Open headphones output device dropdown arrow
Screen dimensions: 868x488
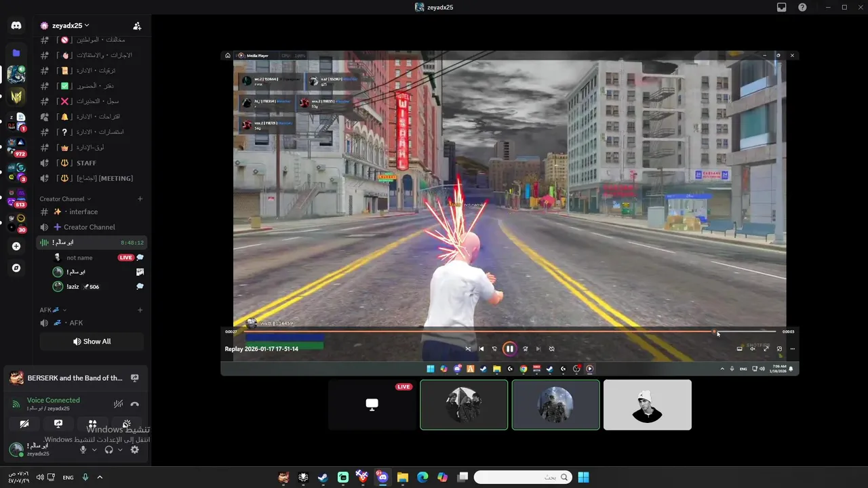click(120, 449)
